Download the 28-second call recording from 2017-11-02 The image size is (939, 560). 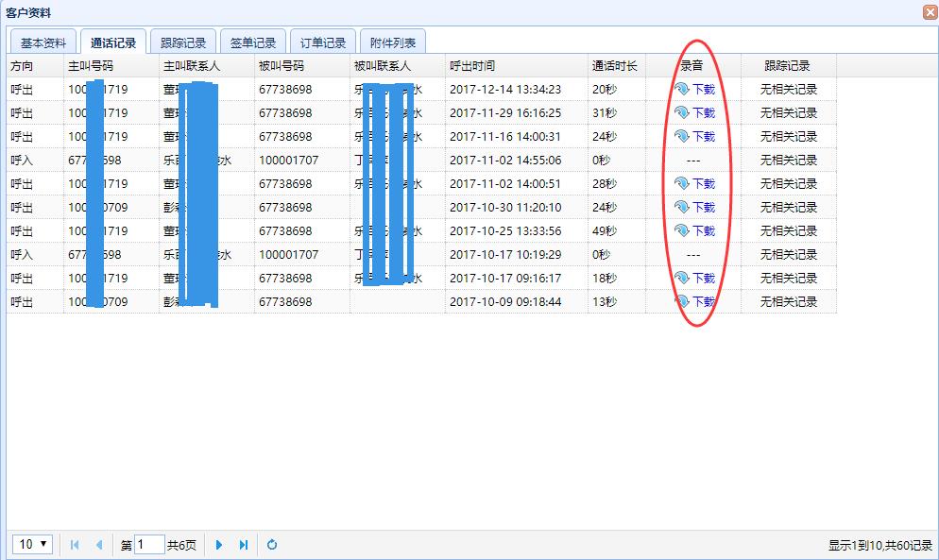pos(696,183)
